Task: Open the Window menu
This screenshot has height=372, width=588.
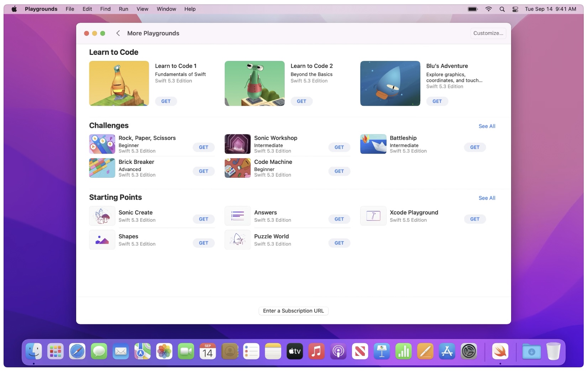Action: point(166,9)
